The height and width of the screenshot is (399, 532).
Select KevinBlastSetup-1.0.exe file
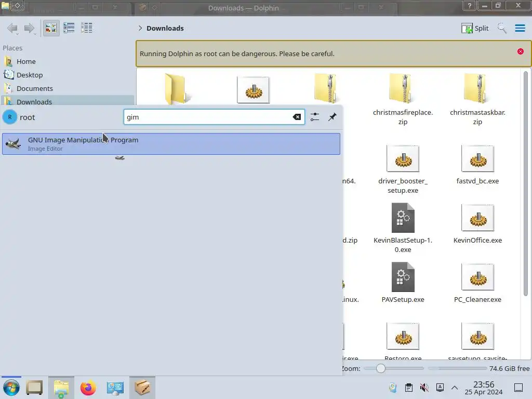pos(403,228)
